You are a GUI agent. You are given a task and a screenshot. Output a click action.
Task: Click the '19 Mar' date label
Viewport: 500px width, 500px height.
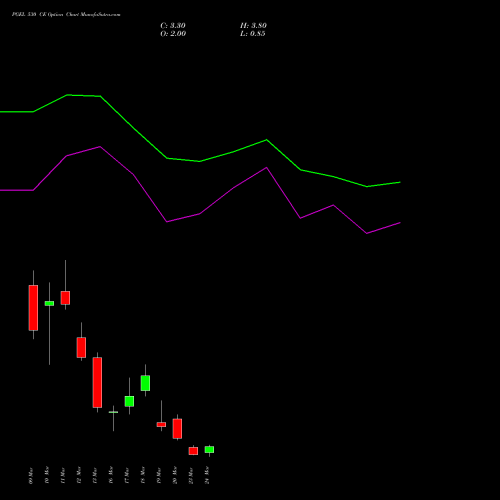point(159,476)
